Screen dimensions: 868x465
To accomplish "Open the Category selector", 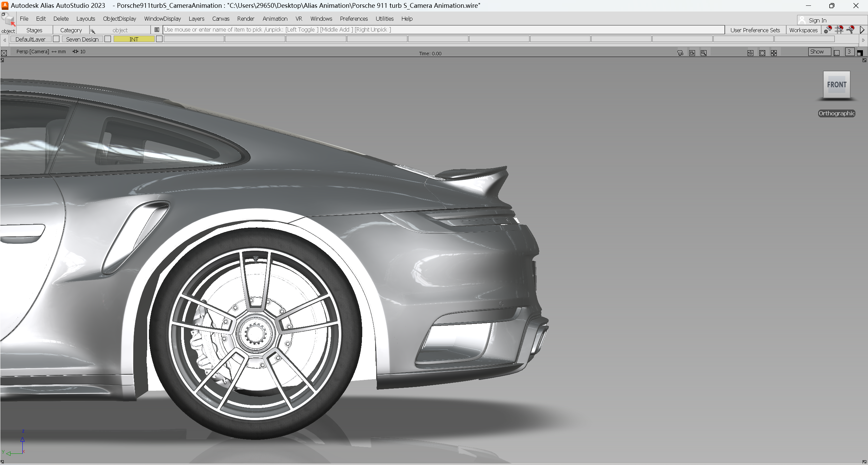I will coord(71,30).
